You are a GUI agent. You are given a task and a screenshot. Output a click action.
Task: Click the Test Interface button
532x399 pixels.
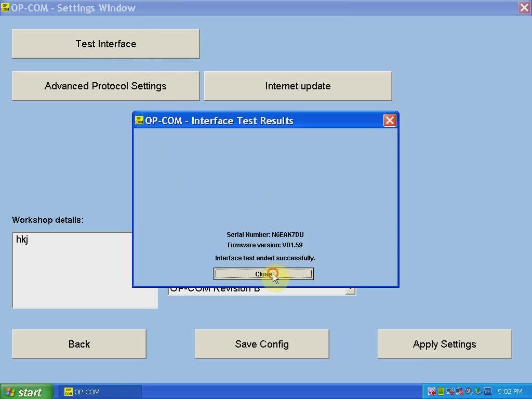click(106, 44)
